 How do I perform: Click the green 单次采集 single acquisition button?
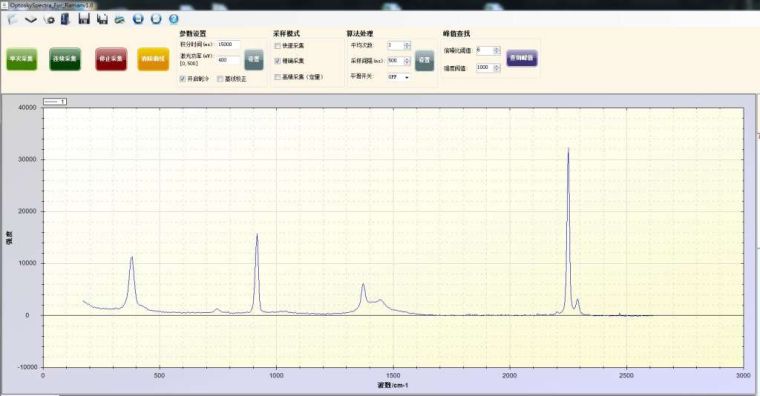(x=22, y=59)
